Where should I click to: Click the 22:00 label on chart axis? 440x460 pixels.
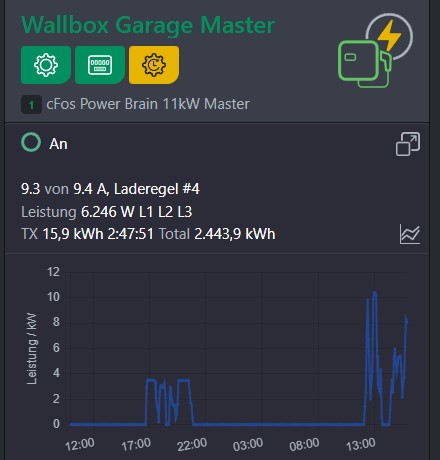[192, 445]
